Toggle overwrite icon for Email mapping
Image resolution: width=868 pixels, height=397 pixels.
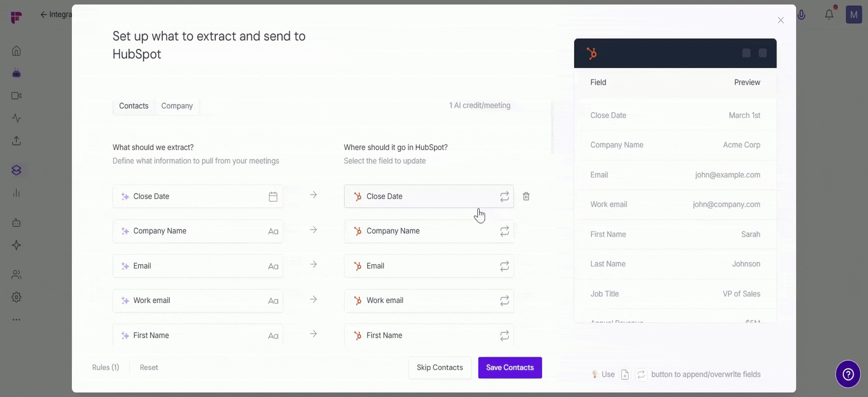tap(505, 266)
